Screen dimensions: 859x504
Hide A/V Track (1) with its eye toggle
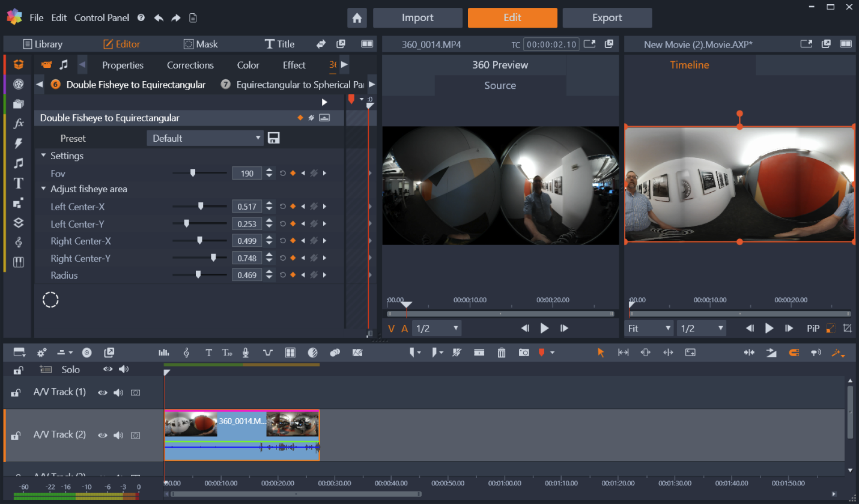102,392
